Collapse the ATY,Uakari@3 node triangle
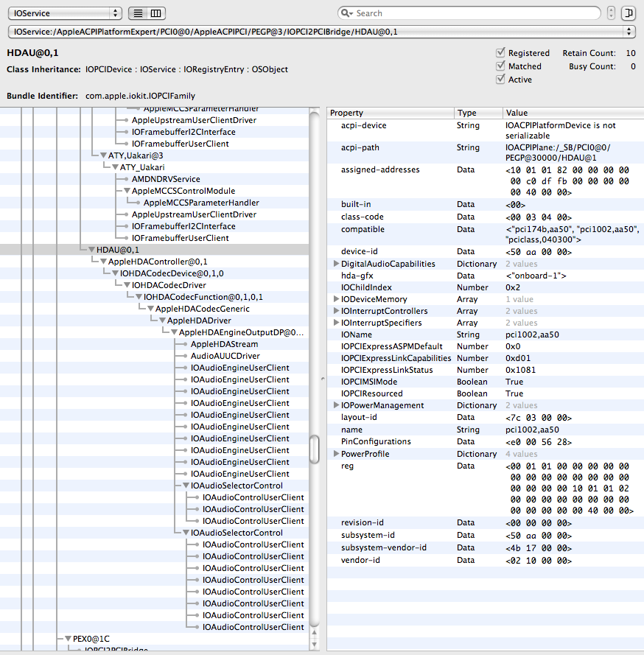 click(103, 155)
